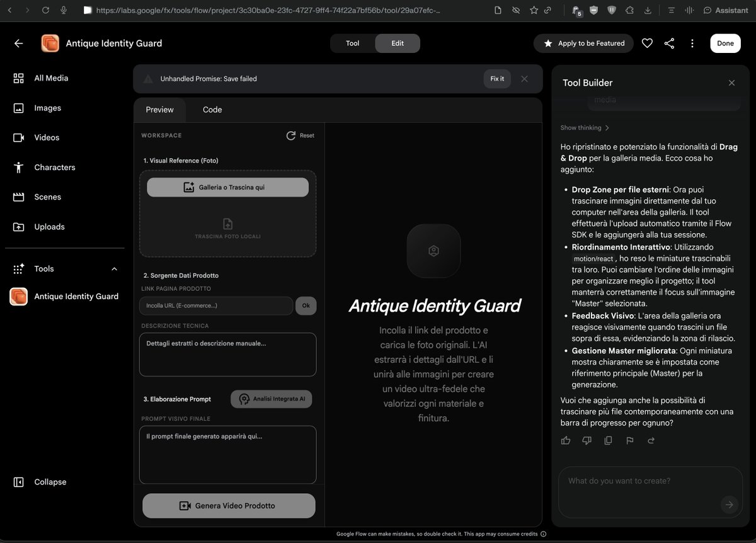Close the Tool Builder panel
This screenshot has width=756, height=543.
[x=731, y=83]
